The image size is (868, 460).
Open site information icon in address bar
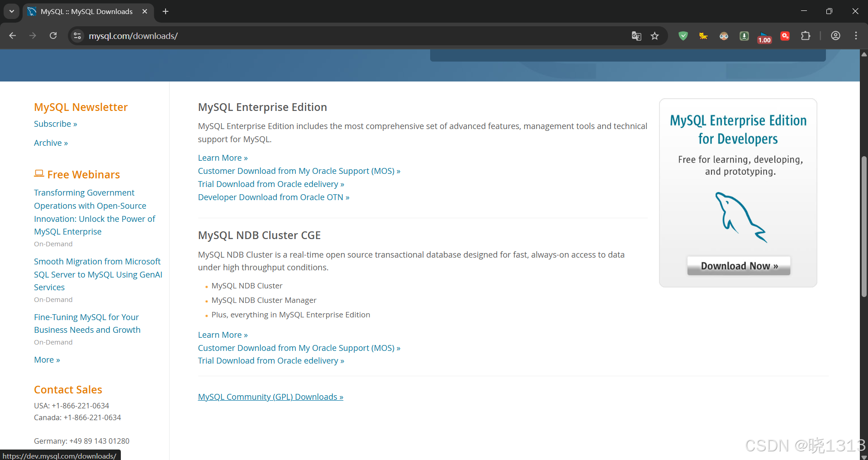click(x=77, y=36)
